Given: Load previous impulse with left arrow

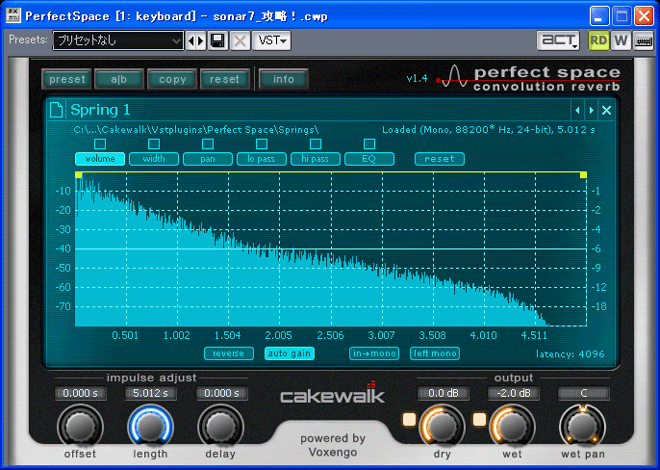Looking at the screenshot, I should pyautogui.click(x=578, y=110).
